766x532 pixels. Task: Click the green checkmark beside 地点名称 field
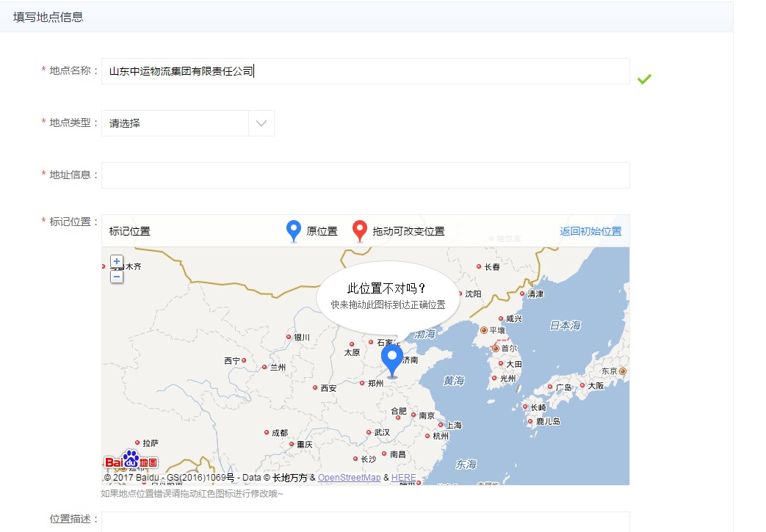point(644,79)
